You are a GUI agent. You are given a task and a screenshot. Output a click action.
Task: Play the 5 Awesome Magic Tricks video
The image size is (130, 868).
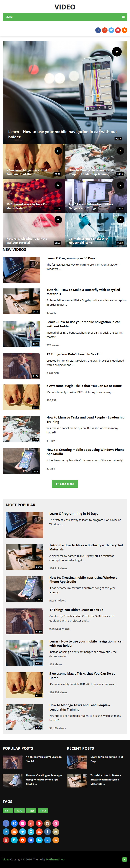point(58,151)
